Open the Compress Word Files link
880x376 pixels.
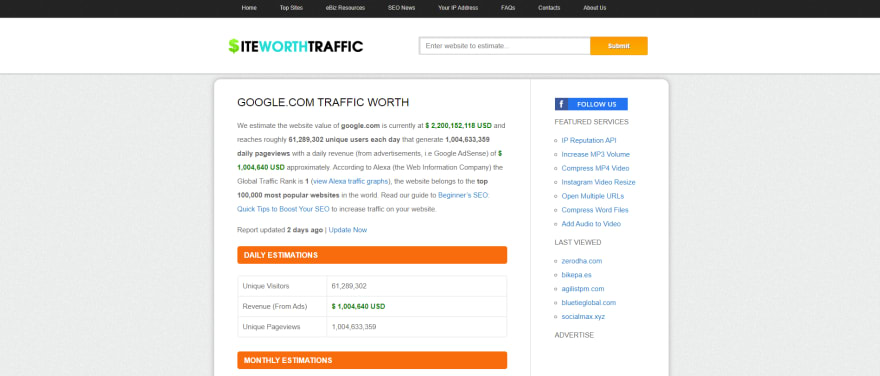(595, 210)
